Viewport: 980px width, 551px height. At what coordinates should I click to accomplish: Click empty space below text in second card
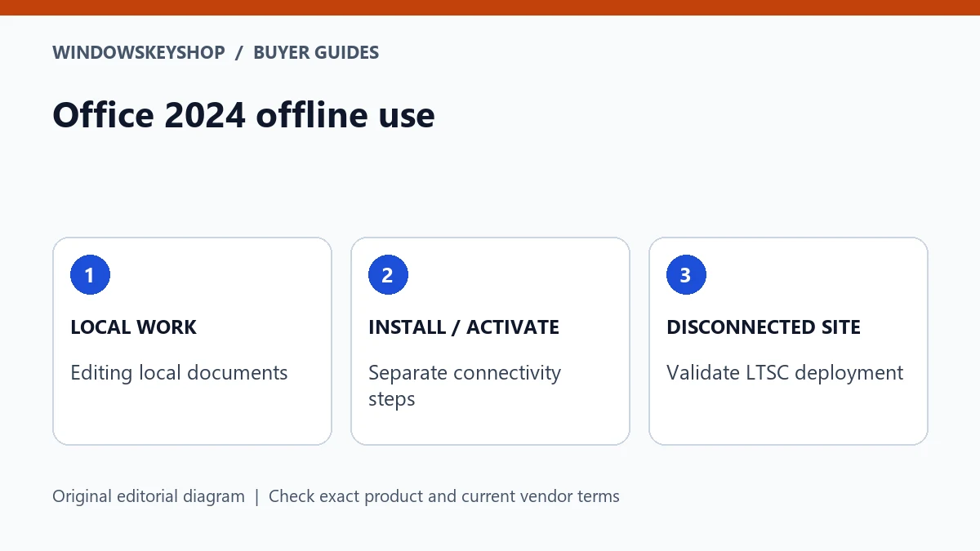(x=490, y=428)
